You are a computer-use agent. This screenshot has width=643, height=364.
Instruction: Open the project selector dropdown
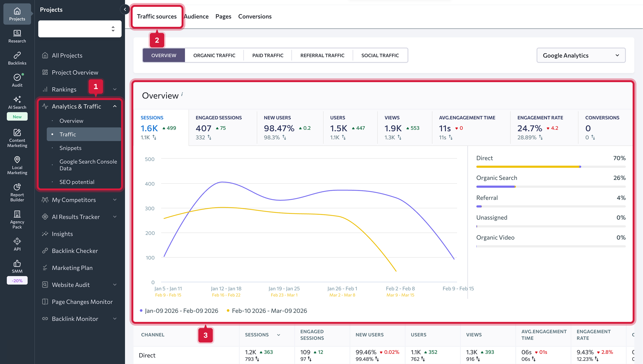coord(80,29)
